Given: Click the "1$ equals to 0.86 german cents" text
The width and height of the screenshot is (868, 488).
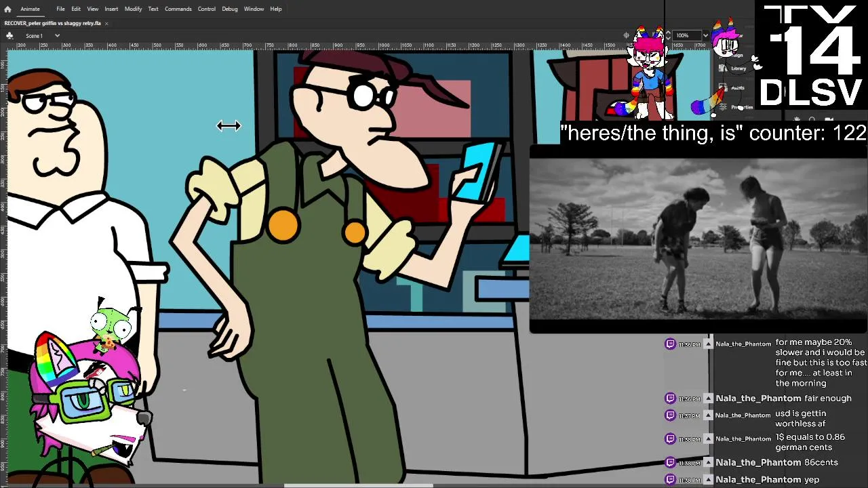Looking at the screenshot, I should point(810,442).
